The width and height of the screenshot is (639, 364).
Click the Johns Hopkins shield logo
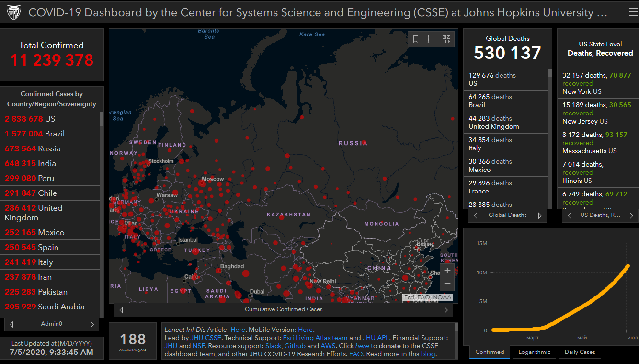click(14, 13)
